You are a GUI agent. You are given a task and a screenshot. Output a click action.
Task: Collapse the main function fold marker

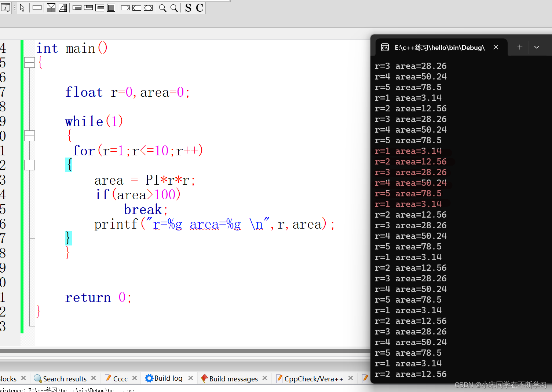[x=29, y=63]
